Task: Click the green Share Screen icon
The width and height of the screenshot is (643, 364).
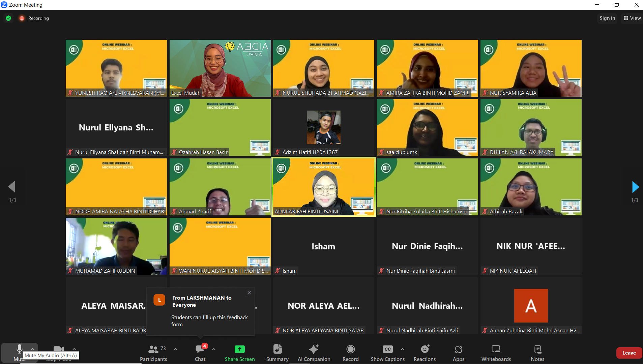Action: [239, 349]
